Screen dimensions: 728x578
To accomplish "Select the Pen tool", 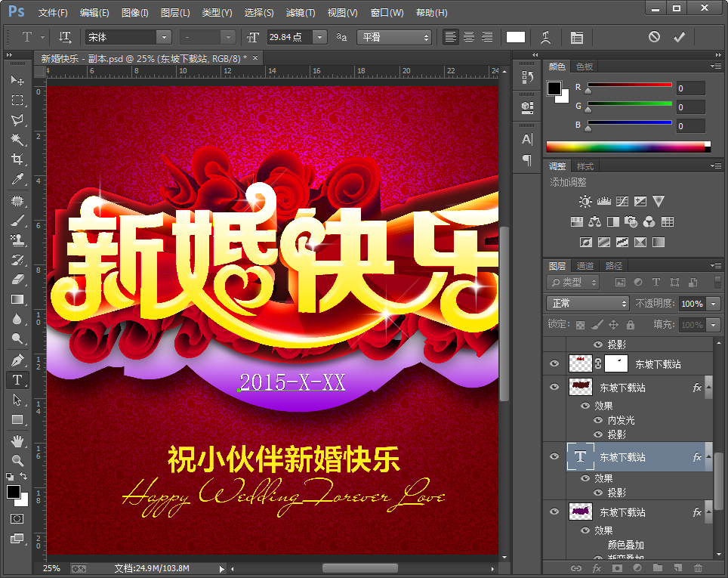I will pyautogui.click(x=17, y=360).
